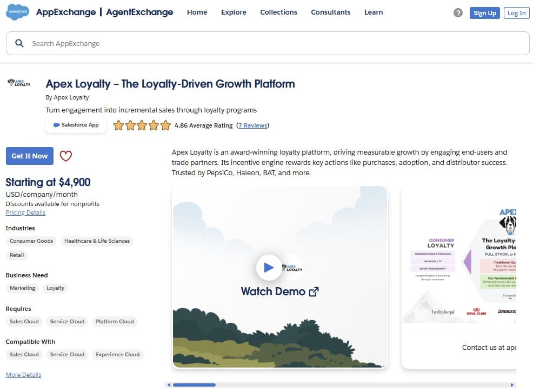Viewport: 533px width, 392px height.
Task: Click the search magnifier icon
Action: tap(19, 43)
